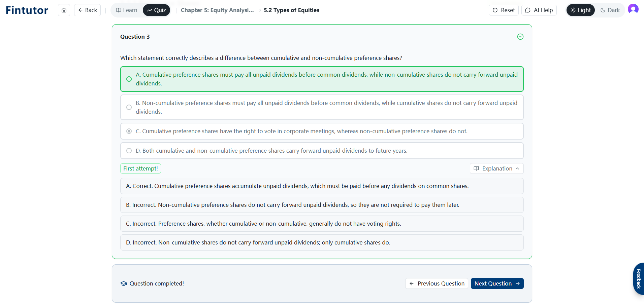Viewport: 644px width, 305px height.
Task: Click the green completed checkmark icon
Action: click(x=520, y=37)
